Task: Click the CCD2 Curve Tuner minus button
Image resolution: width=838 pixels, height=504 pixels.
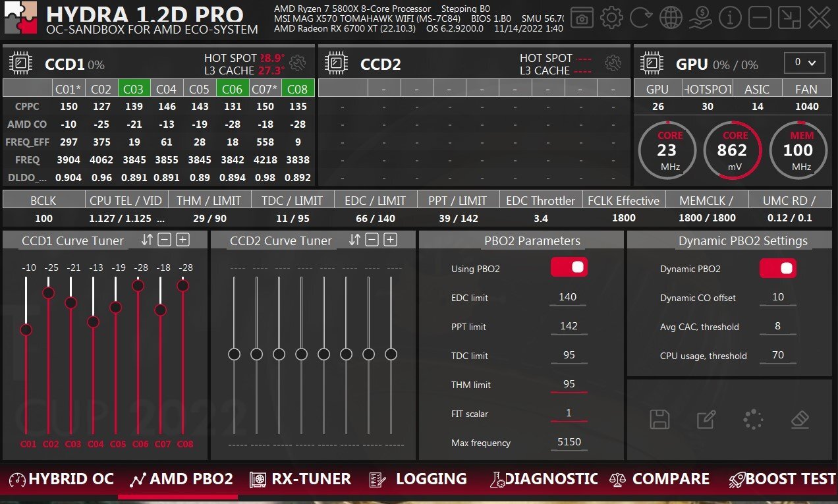Action: (x=372, y=240)
